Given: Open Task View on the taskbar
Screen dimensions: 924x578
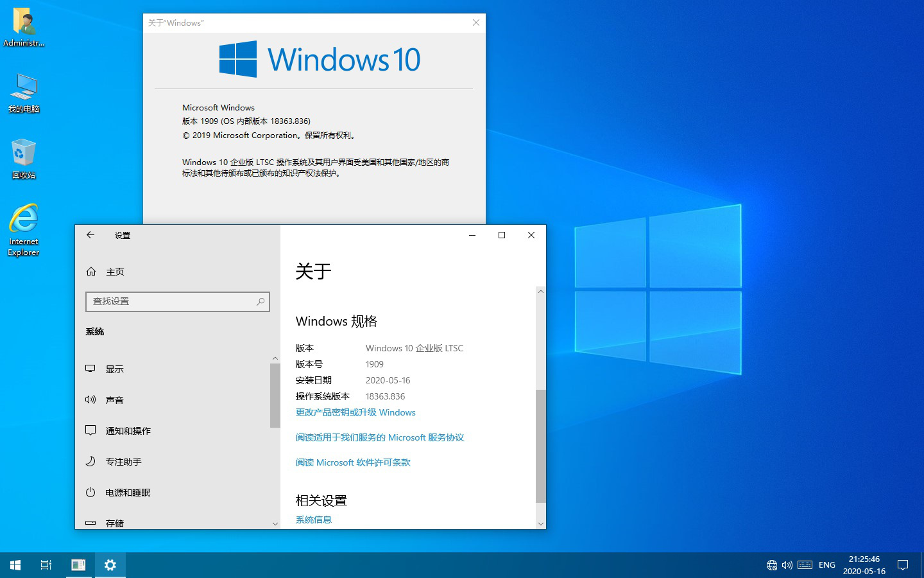Looking at the screenshot, I should [46, 565].
